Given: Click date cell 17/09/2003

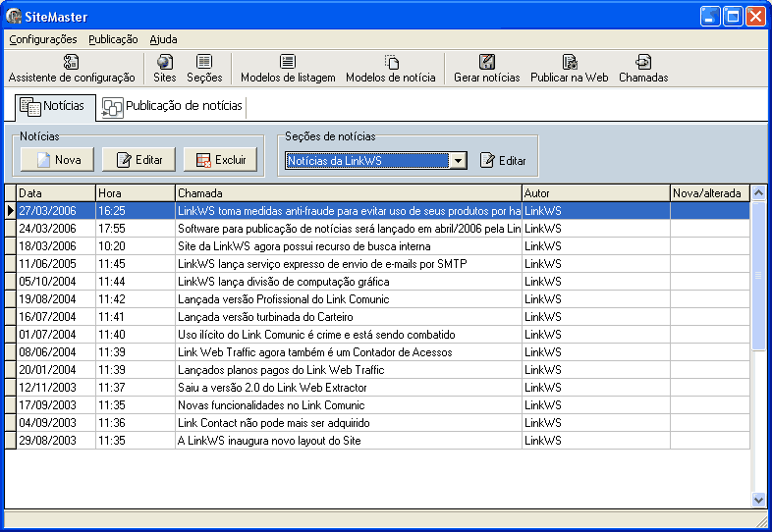Looking at the screenshot, I should point(56,405).
